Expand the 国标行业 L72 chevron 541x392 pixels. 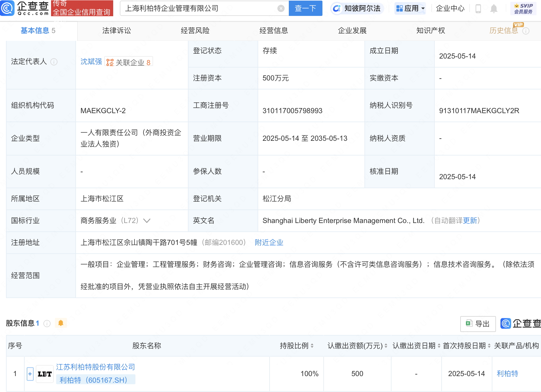pyautogui.click(x=147, y=221)
